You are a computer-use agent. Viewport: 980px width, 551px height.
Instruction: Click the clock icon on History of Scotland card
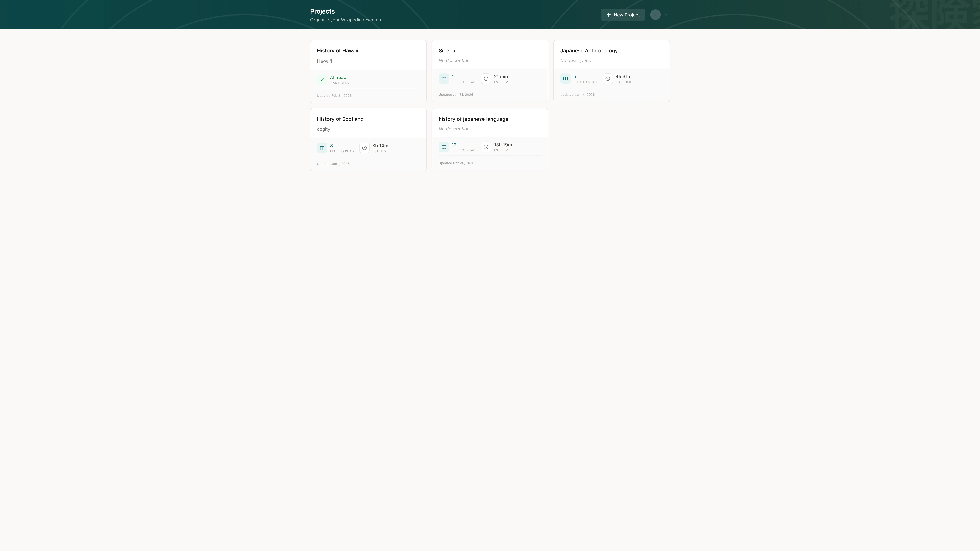tap(364, 148)
